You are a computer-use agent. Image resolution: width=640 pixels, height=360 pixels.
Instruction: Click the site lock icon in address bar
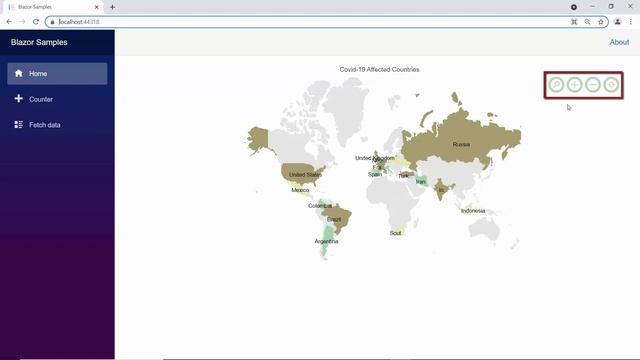point(52,22)
